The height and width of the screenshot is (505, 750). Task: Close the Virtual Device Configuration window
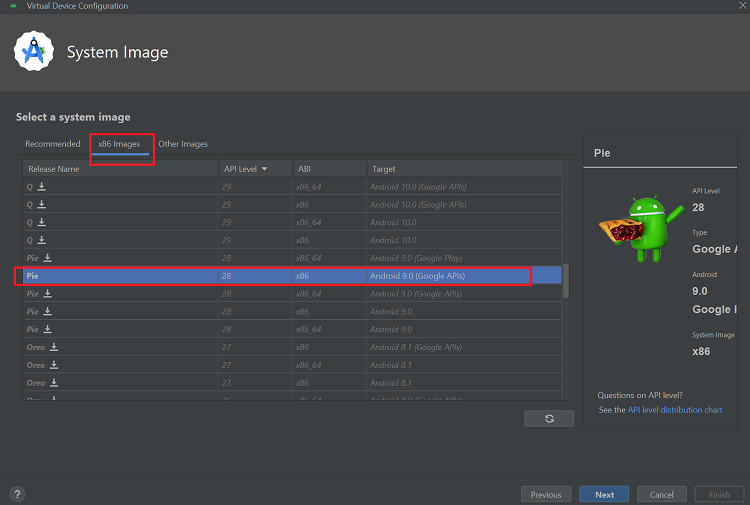742,6
